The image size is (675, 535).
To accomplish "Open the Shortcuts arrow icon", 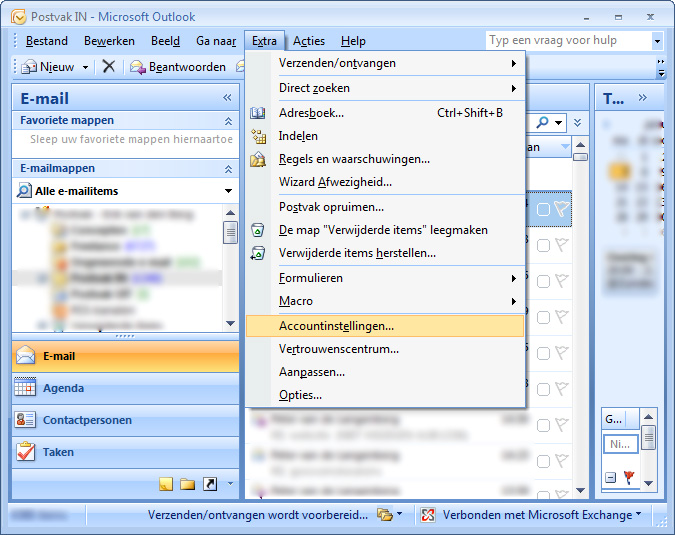I will point(210,484).
